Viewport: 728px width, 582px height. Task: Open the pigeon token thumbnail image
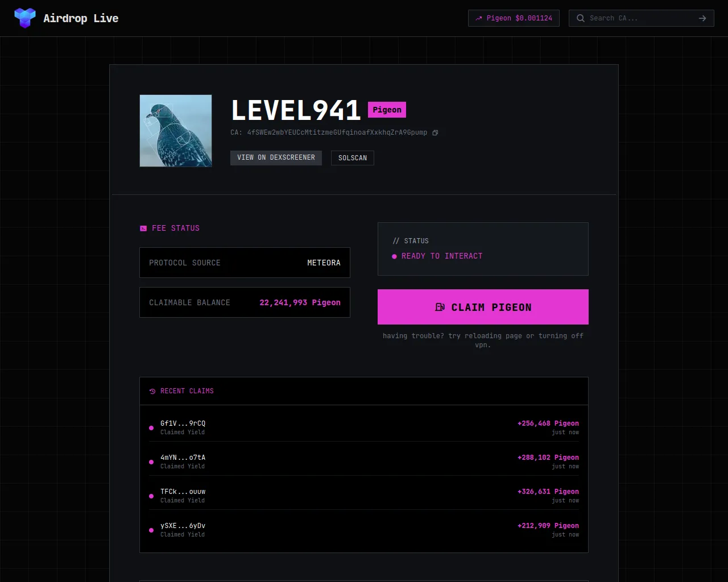click(x=176, y=131)
